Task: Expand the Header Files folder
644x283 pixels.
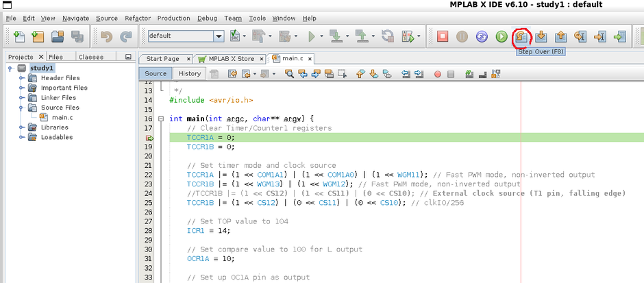Action: [22, 78]
